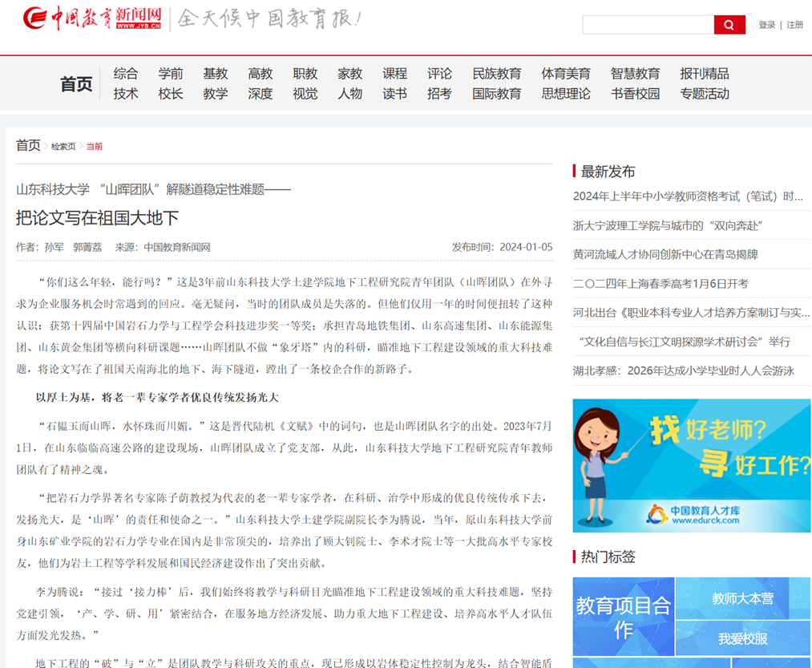
Task: Open the 登录 login link
Action: click(x=766, y=25)
